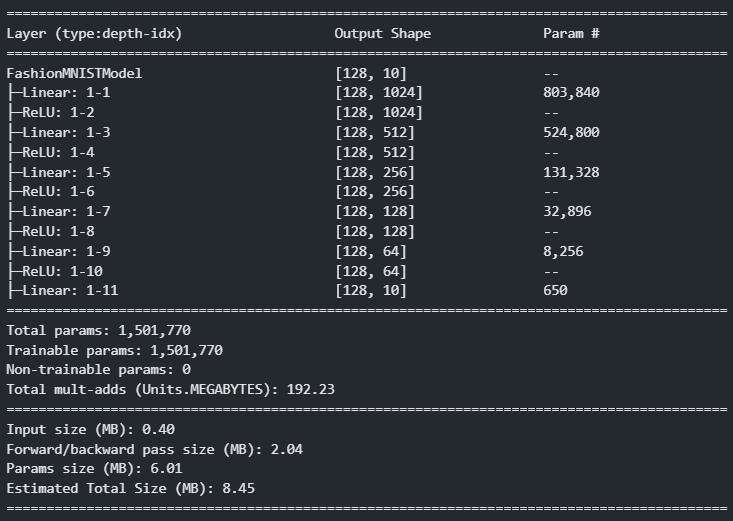Image resolution: width=733 pixels, height=521 pixels.
Task: Click the 'Total params: 1,501,770' line
Action: click(x=99, y=330)
